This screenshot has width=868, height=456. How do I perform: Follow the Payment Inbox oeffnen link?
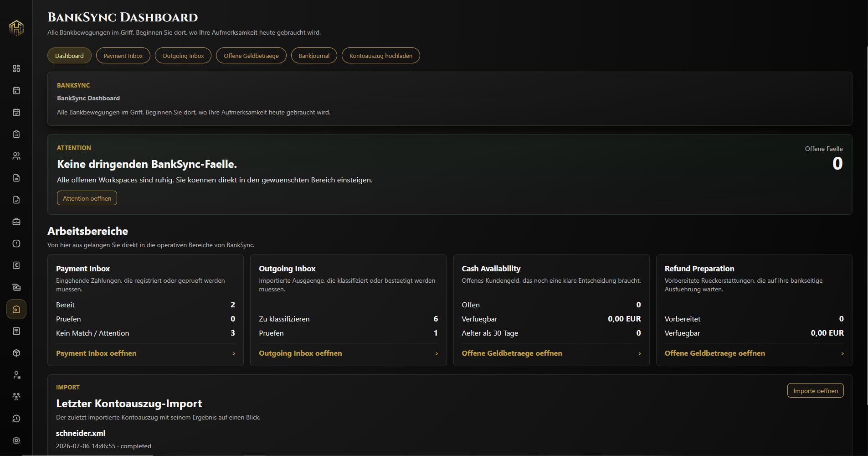point(96,353)
